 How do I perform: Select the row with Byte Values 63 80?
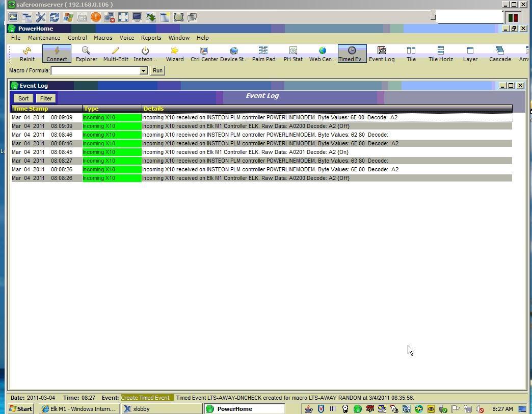[x=261, y=161]
